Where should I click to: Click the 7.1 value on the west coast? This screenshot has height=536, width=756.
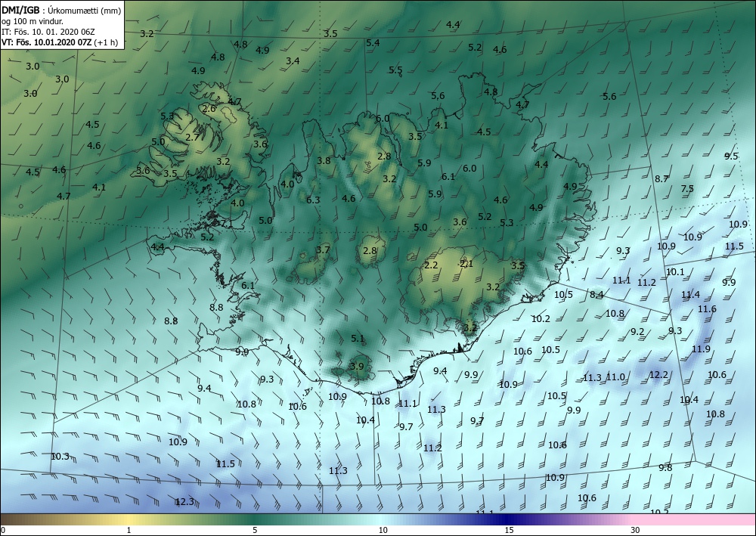click(227, 224)
